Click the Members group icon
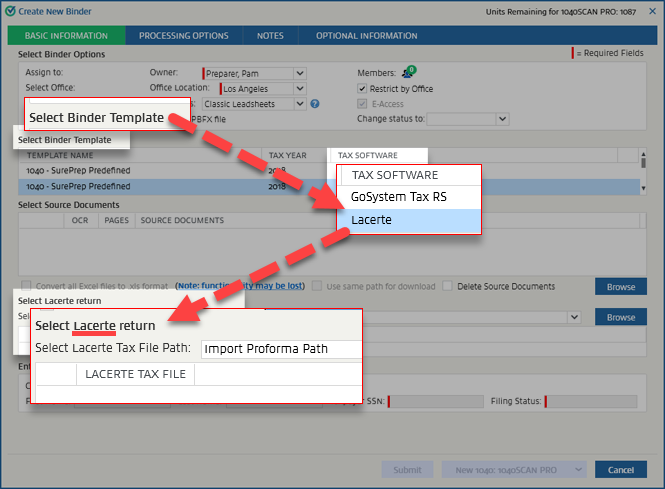 (x=408, y=72)
